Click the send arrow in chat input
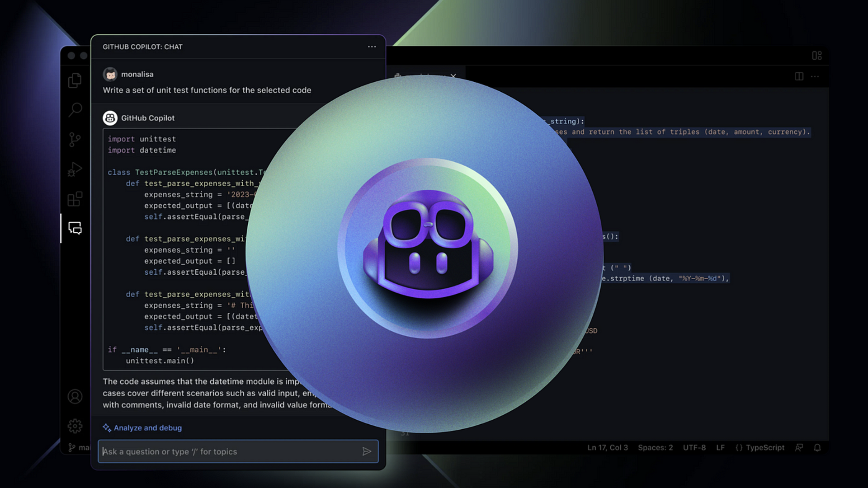Viewport: 868px width, 488px height. point(367,451)
